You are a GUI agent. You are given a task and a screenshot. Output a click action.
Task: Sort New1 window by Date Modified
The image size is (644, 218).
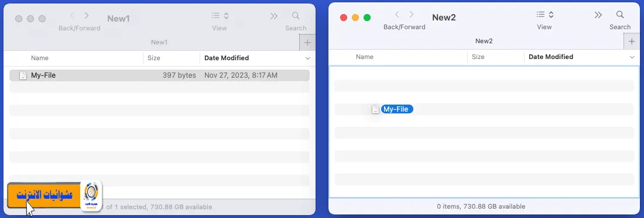227,58
